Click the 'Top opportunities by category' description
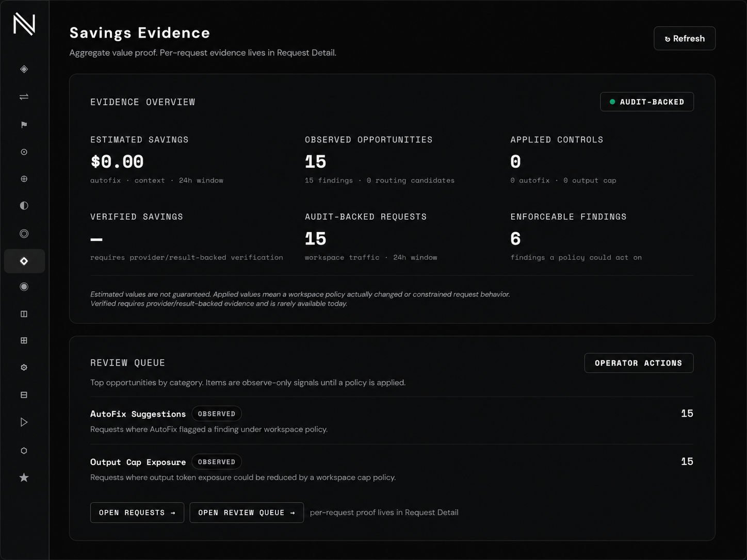The image size is (747, 560). click(248, 383)
